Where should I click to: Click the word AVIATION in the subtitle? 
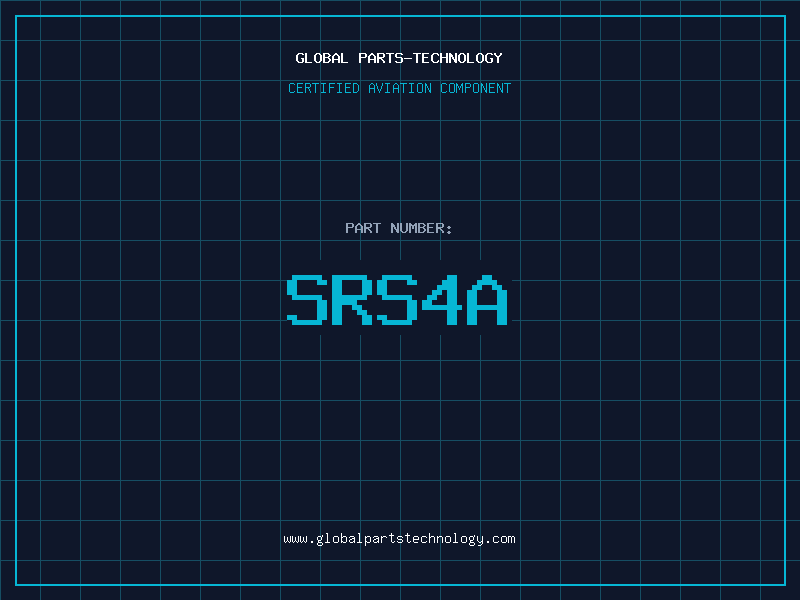coord(400,88)
